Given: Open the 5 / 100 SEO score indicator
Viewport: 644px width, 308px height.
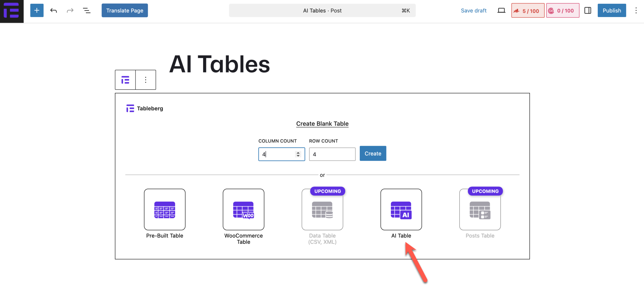Looking at the screenshot, I should pos(528,11).
